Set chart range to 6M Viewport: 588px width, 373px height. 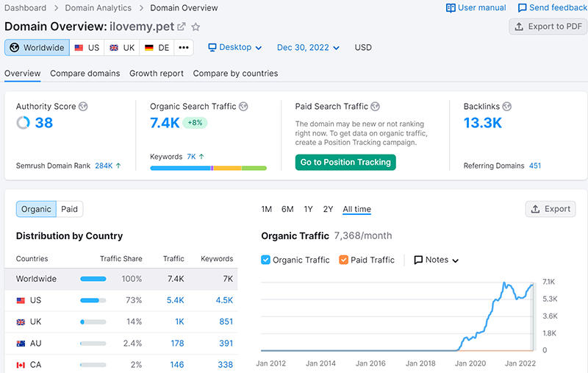[287, 209]
